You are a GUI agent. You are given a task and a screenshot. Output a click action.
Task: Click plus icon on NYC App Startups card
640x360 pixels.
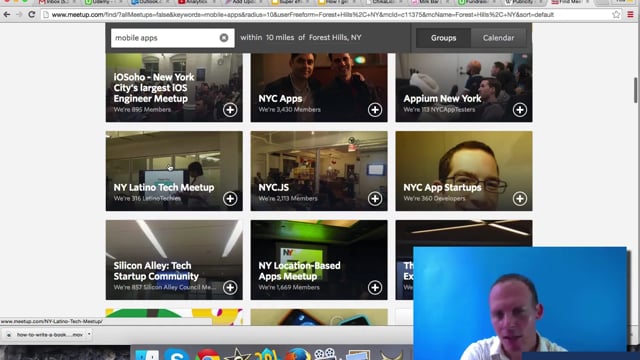[520, 198]
